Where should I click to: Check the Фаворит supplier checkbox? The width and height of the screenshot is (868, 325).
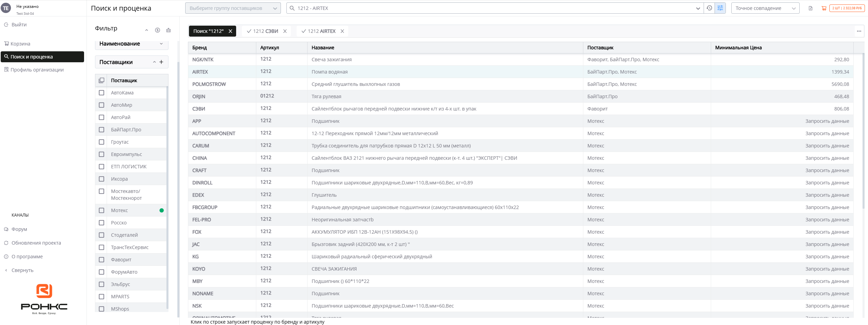101,260
